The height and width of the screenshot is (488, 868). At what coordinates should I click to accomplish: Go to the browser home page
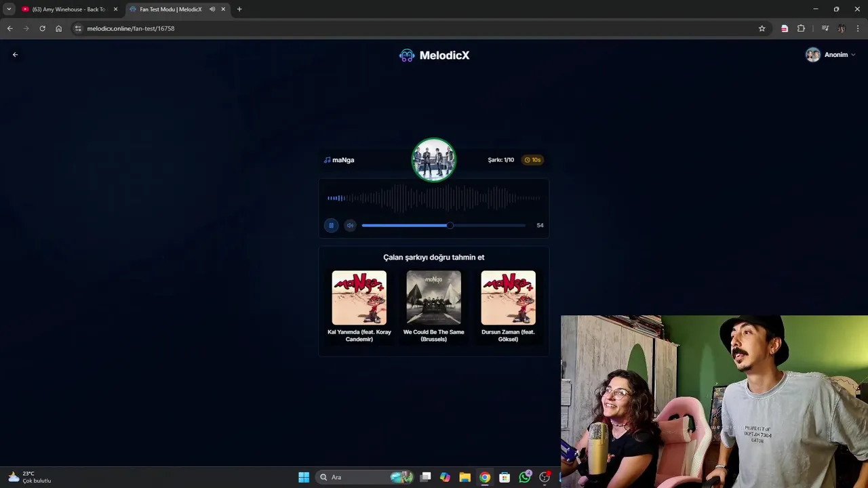coord(58,28)
